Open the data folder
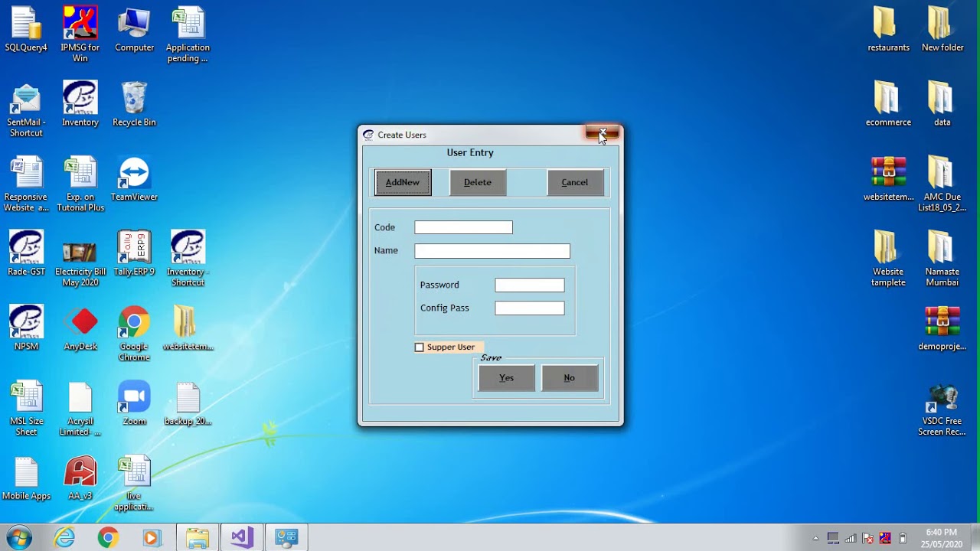 pyautogui.click(x=942, y=104)
